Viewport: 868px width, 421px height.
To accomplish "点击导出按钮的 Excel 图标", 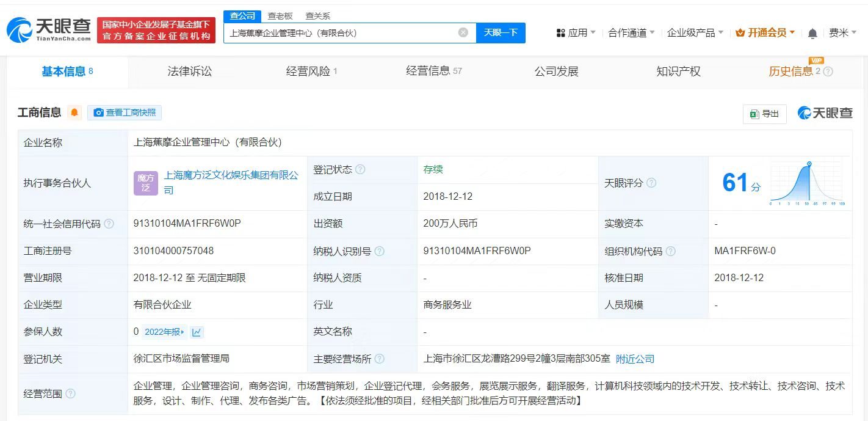I will 754,114.
